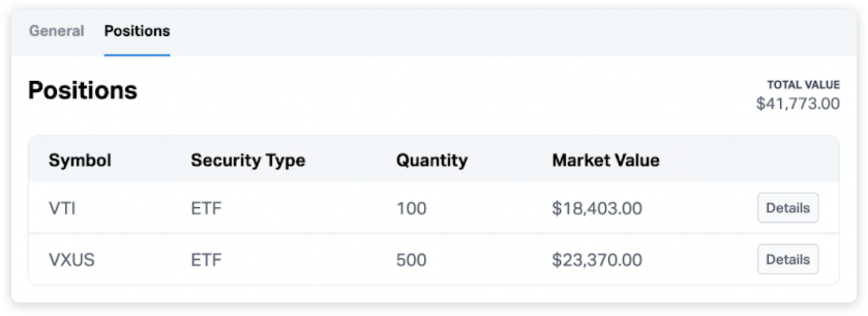
Task: Click the ETF security type for VTI
Action: [206, 208]
